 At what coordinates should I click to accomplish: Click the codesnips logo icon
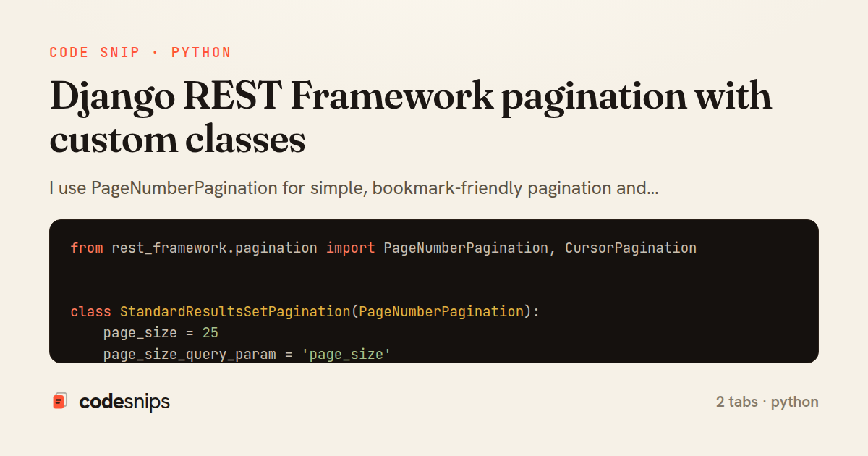pyautogui.click(x=60, y=401)
